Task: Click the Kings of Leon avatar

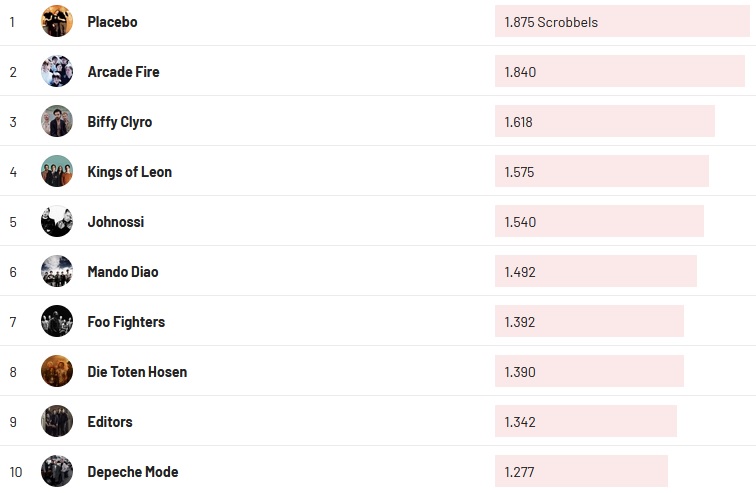Action: [57, 171]
